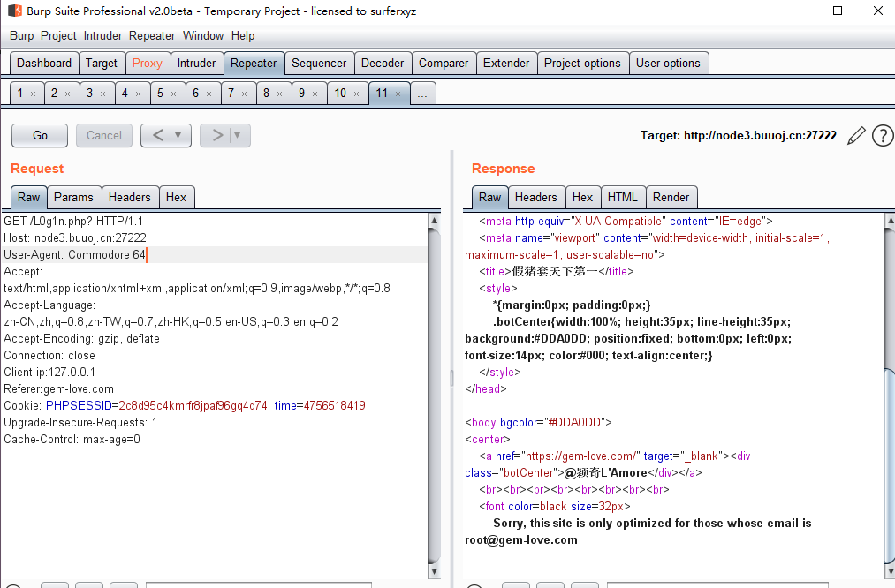Expand the back history dropdown arrow

click(x=179, y=135)
